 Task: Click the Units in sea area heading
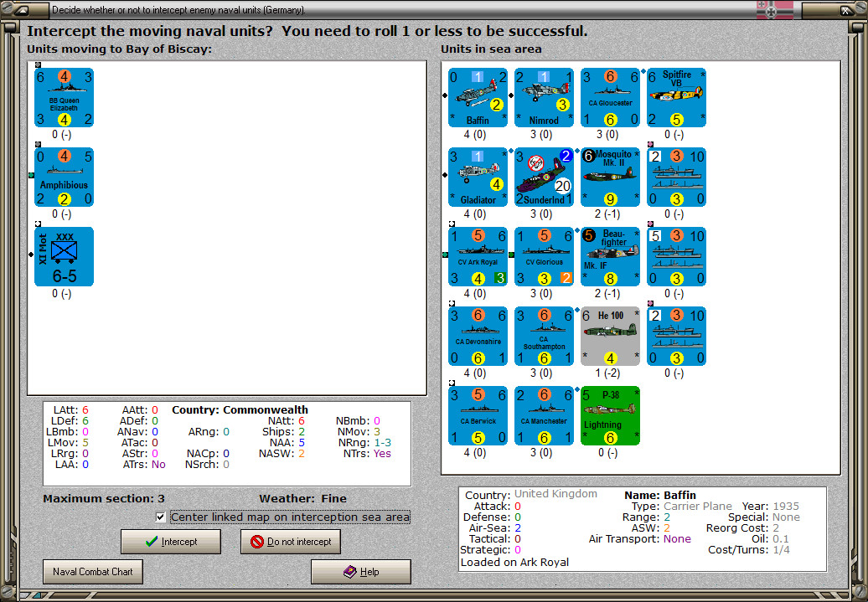pos(491,49)
